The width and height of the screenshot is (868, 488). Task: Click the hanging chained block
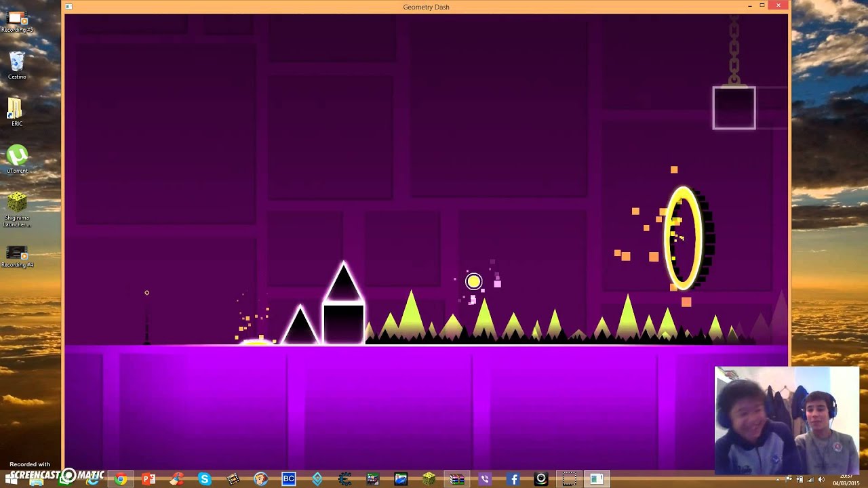click(x=734, y=108)
